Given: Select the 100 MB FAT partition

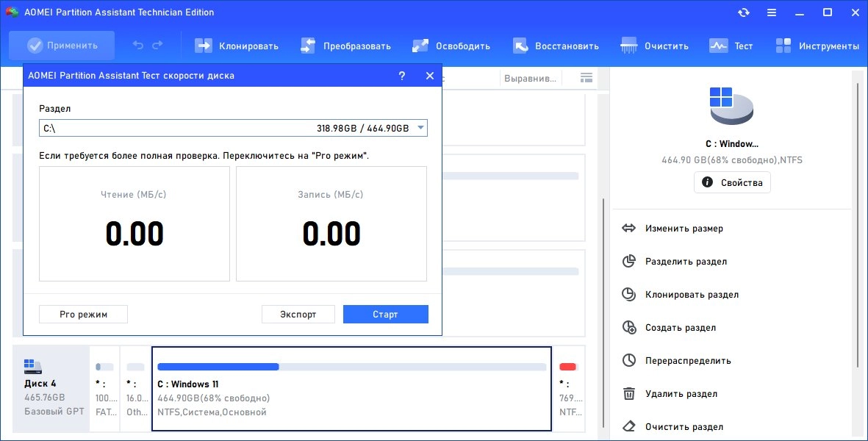Looking at the screenshot, I should [105, 389].
